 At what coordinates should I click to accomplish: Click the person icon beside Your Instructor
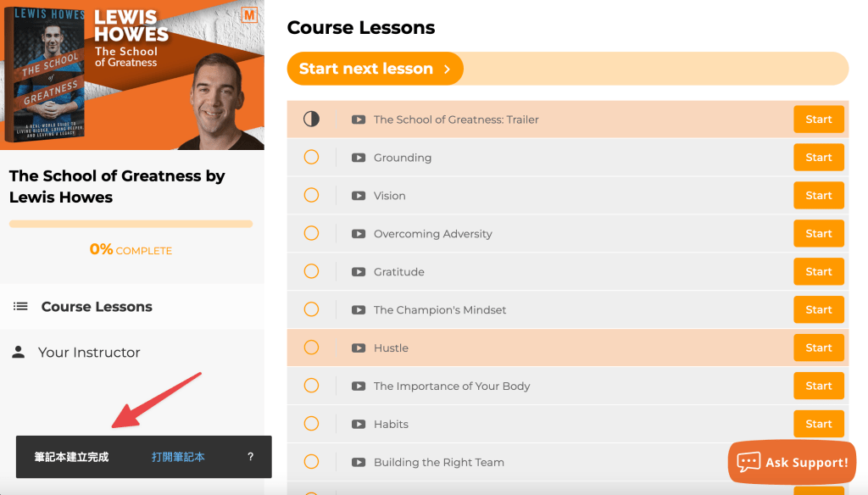pyautogui.click(x=19, y=353)
